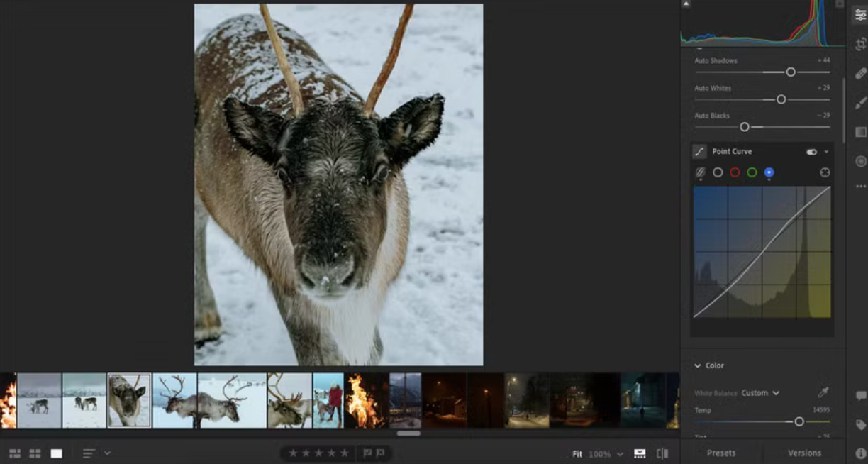This screenshot has width=868, height=464.
Task: Click the Shadows slider handle
Action: (x=791, y=72)
